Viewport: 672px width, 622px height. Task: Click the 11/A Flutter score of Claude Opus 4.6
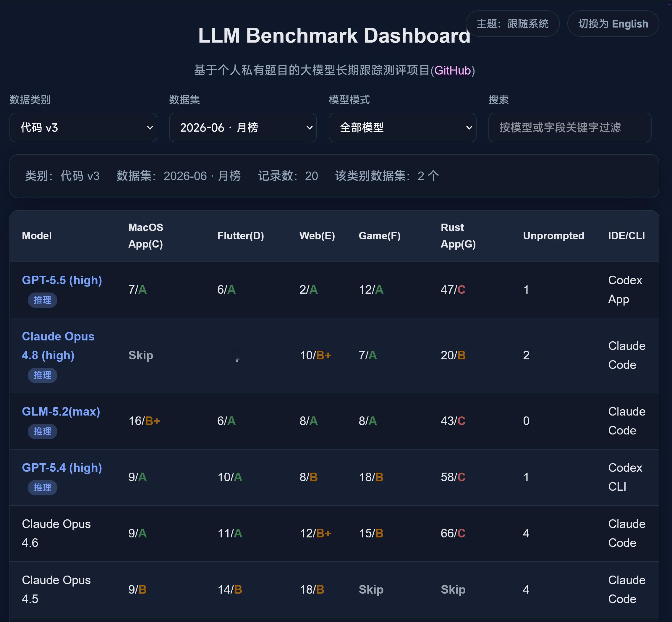click(x=230, y=534)
